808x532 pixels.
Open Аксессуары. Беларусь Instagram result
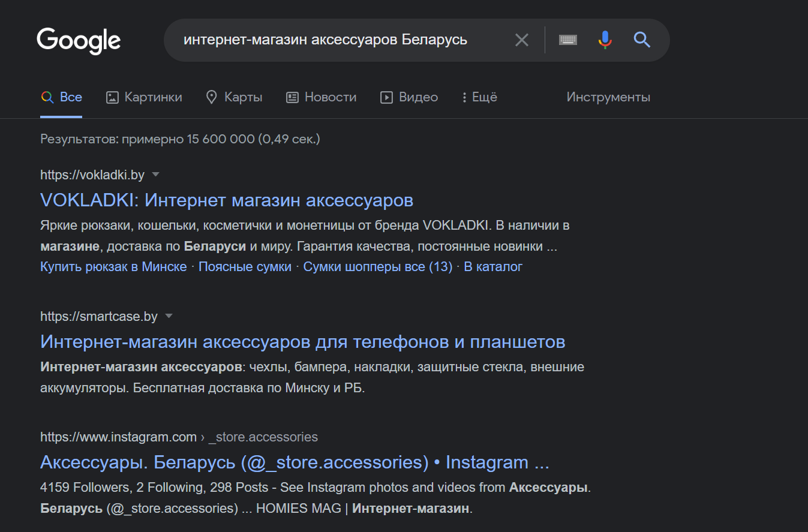click(295, 462)
